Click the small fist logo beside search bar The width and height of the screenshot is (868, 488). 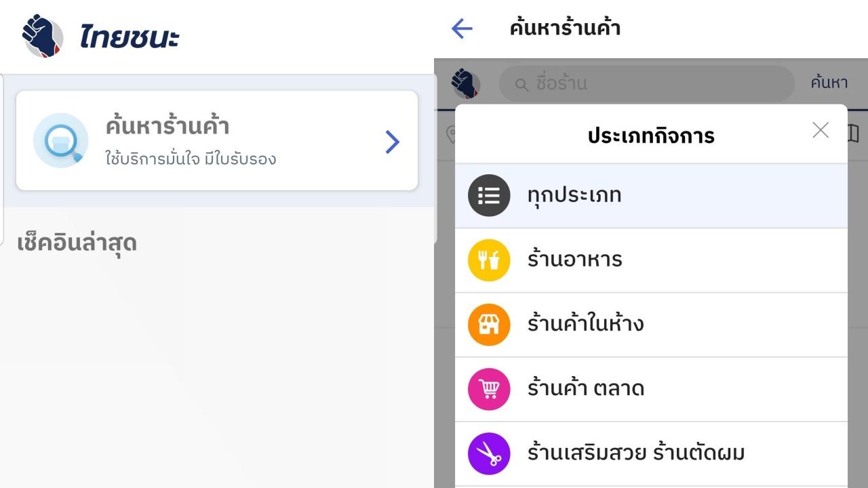point(466,83)
